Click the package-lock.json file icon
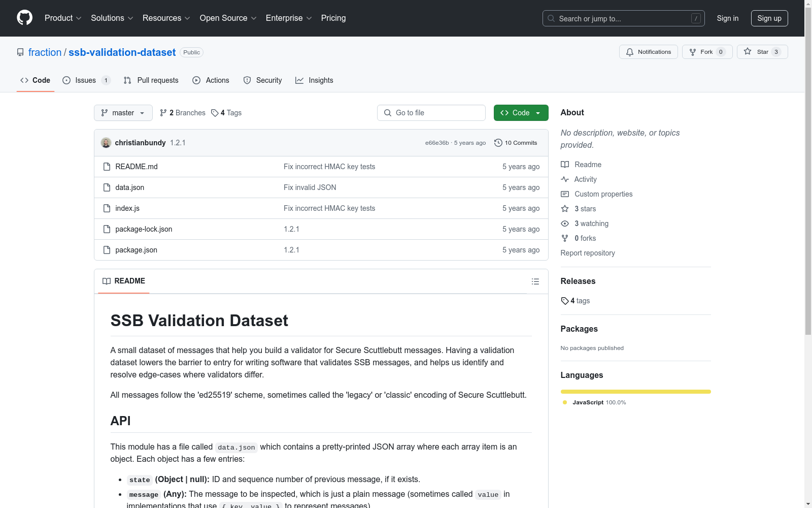This screenshot has width=812, height=508. click(x=107, y=229)
